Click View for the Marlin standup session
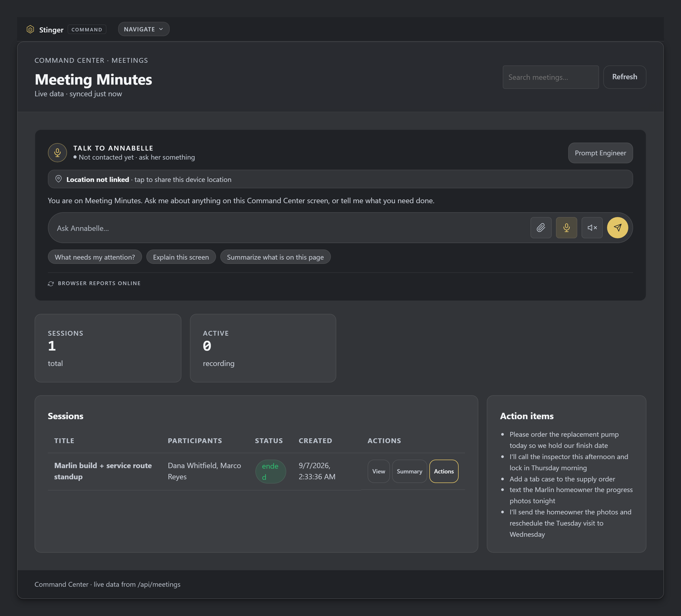 (379, 472)
